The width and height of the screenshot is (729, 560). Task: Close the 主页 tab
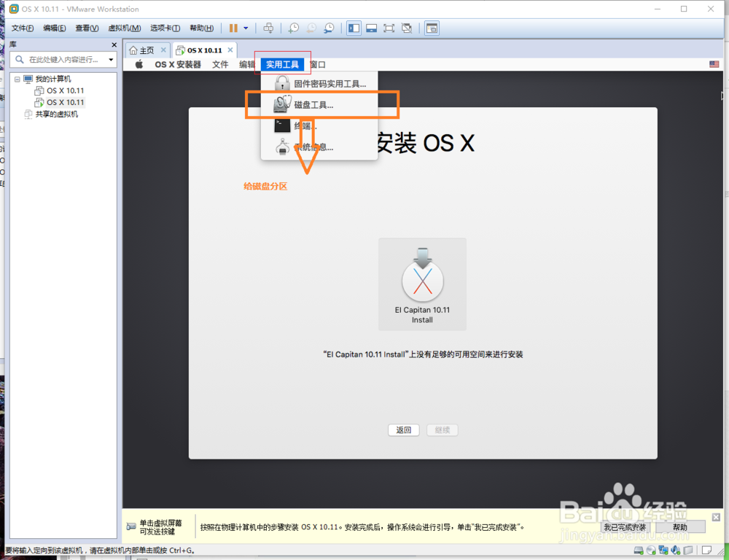pos(163,50)
